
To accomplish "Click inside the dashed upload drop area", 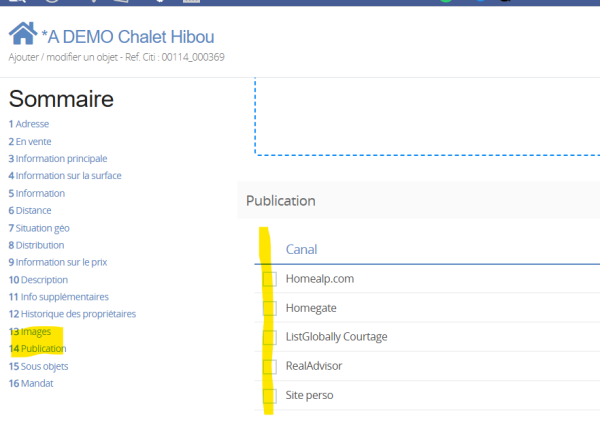I will (427, 116).
